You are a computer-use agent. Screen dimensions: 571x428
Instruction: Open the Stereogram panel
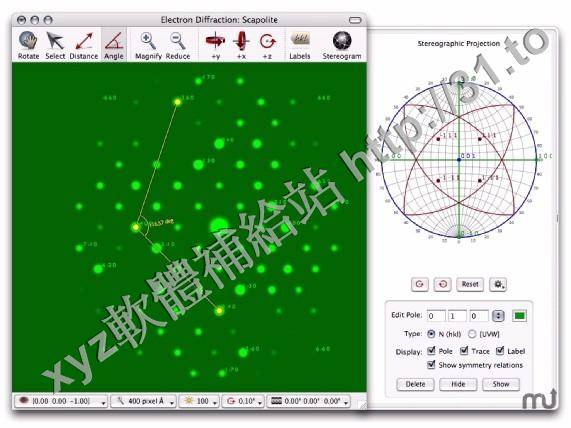point(342,45)
